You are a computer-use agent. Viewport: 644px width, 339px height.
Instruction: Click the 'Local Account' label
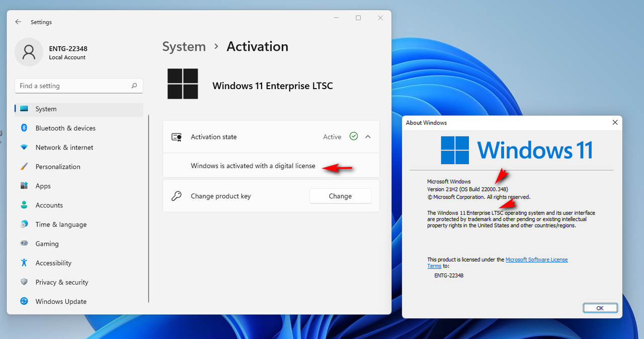click(x=67, y=57)
